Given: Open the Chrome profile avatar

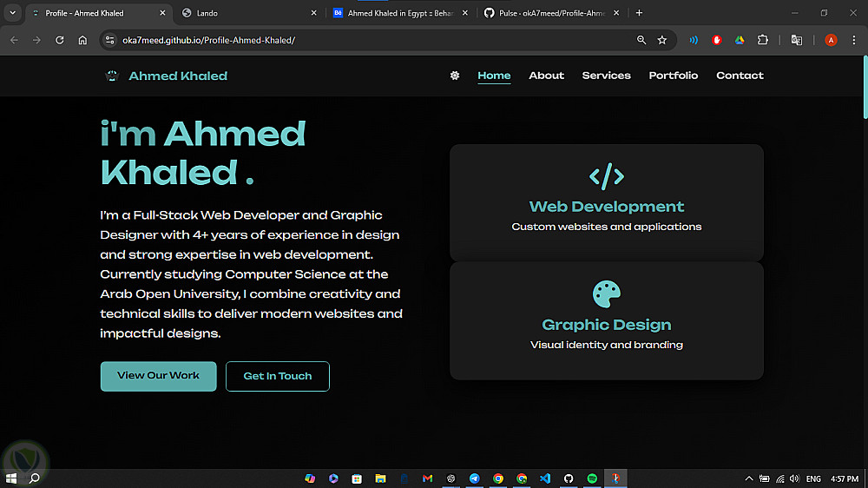Looking at the screenshot, I should coord(831,40).
